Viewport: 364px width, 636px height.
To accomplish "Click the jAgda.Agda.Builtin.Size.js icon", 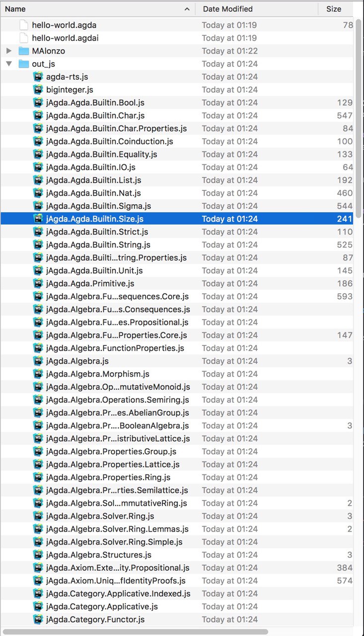I will (x=38, y=219).
